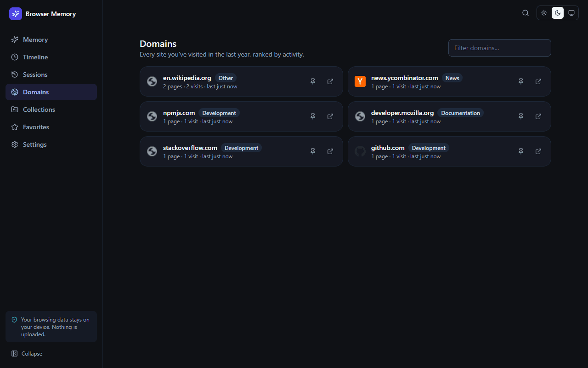Open npmjs.com via external link icon
The image size is (588, 368).
(x=330, y=116)
